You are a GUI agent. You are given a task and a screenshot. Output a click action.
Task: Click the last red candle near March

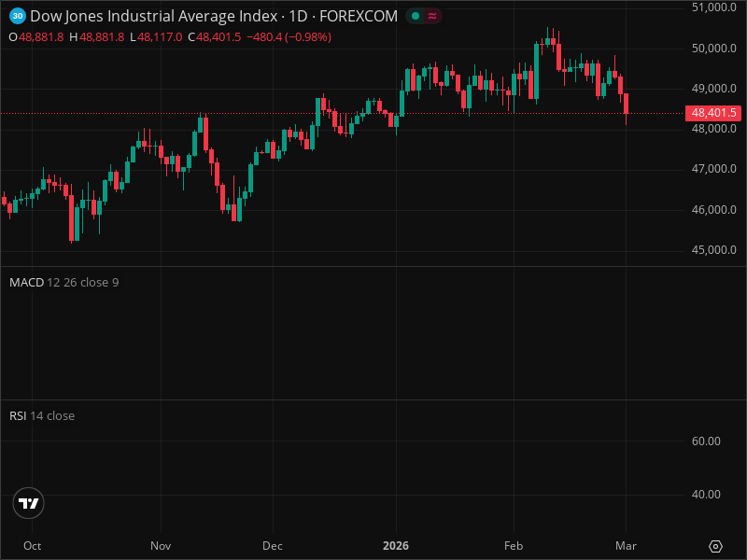tap(626, 103)
